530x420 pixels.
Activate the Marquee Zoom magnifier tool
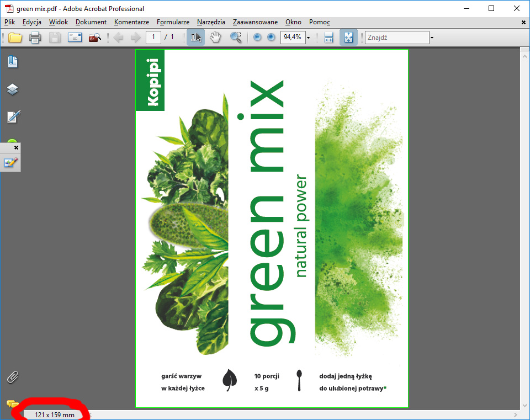[236, 38]
